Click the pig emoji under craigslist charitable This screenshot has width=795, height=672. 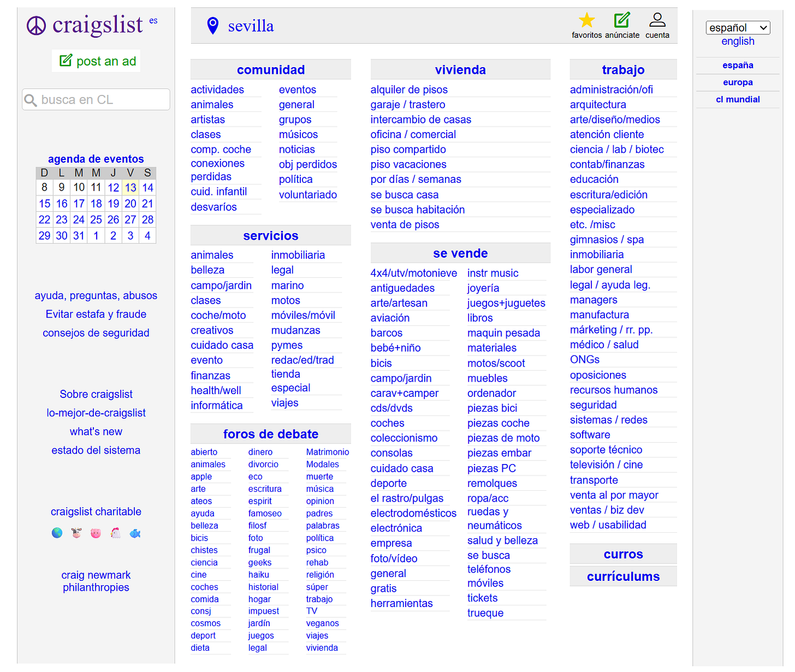coord(96,533)
